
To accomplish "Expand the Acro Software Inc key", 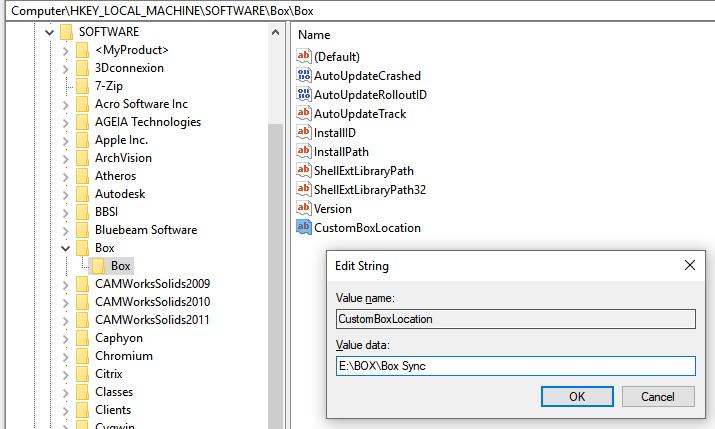I will (x=66, y=105).
